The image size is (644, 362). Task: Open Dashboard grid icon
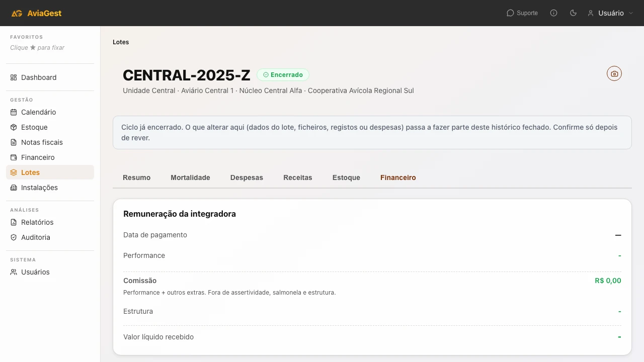coord(14,77)
